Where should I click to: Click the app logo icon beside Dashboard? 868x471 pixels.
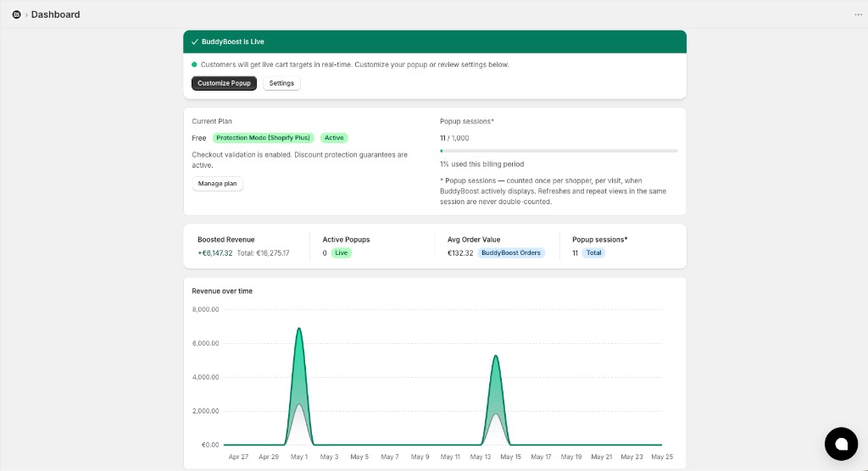17,14
